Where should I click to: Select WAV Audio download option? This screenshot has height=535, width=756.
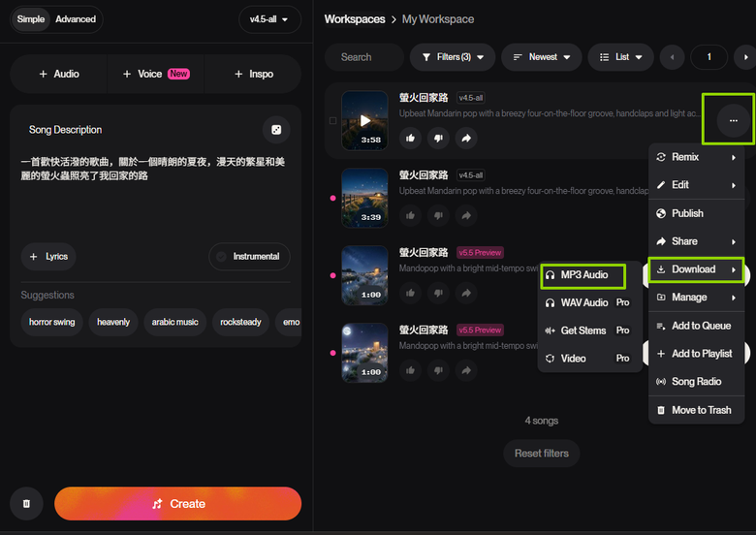[x=589, y=302]
